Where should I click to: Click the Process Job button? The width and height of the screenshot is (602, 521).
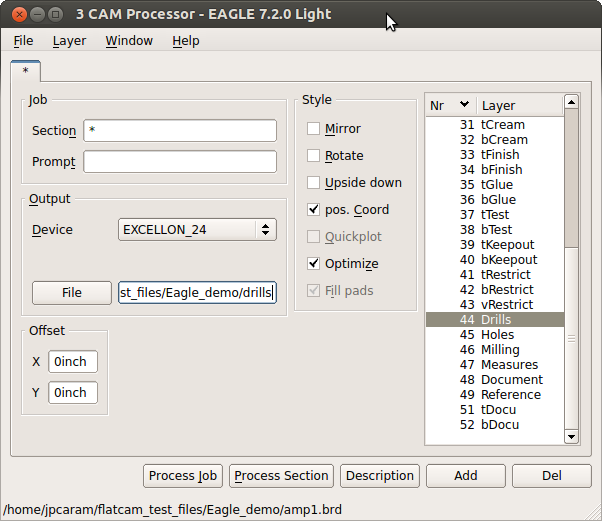coord(183,476)
